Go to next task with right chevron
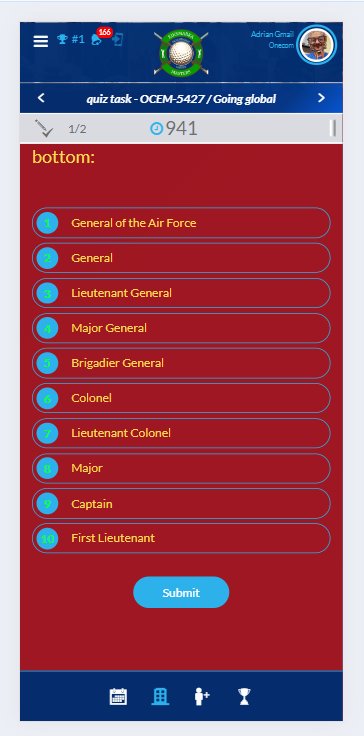 (321, 98)
